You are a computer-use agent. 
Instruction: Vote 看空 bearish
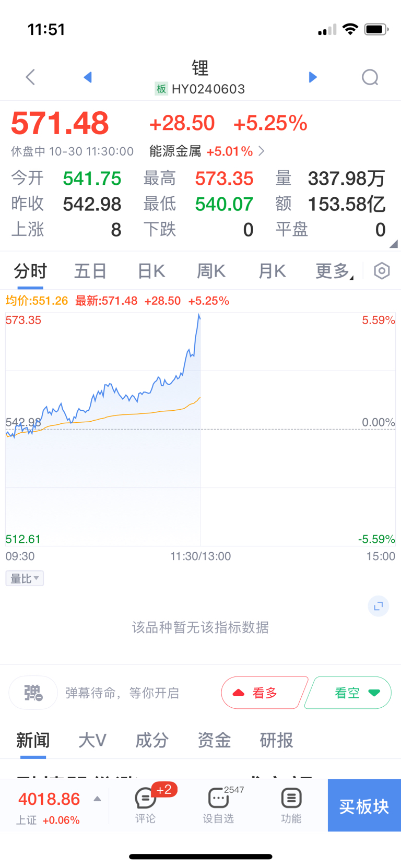(x=348, y=693)
